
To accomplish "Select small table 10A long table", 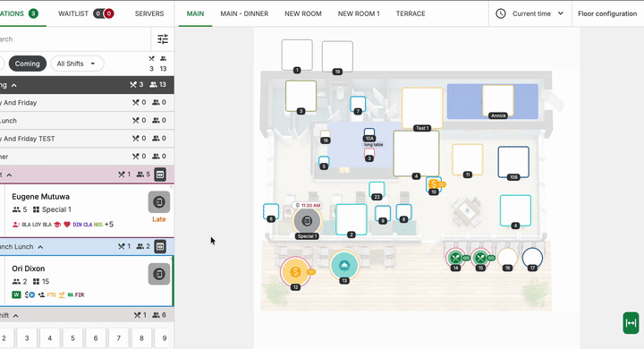I will [369, 133].
